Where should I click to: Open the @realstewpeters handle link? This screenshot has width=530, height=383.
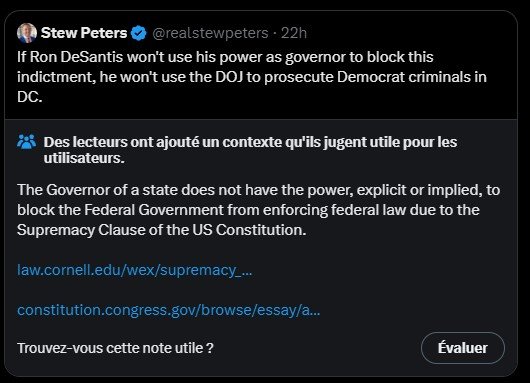pos(210,33)
